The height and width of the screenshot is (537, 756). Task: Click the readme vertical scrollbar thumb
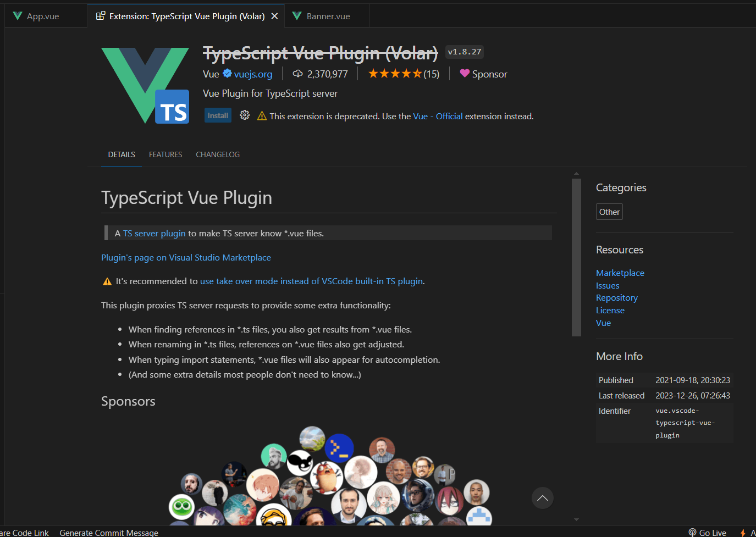[576, 257]
